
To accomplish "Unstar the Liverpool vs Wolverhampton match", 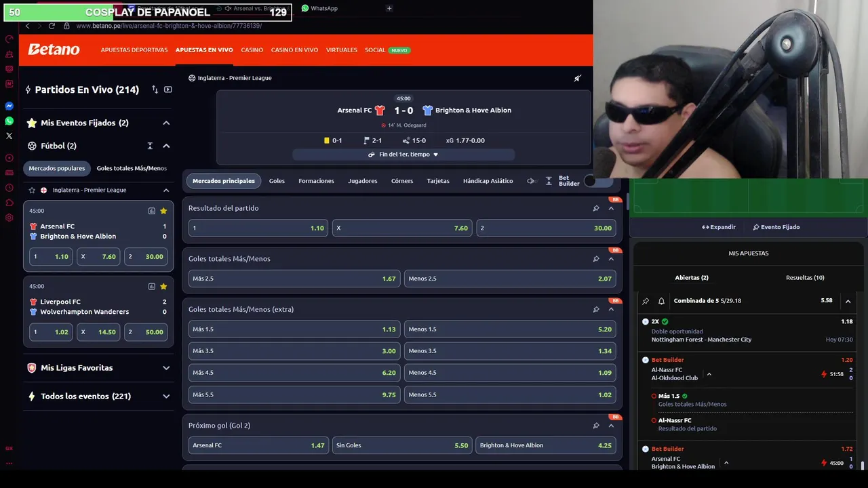I will click(x=163, y=286).
